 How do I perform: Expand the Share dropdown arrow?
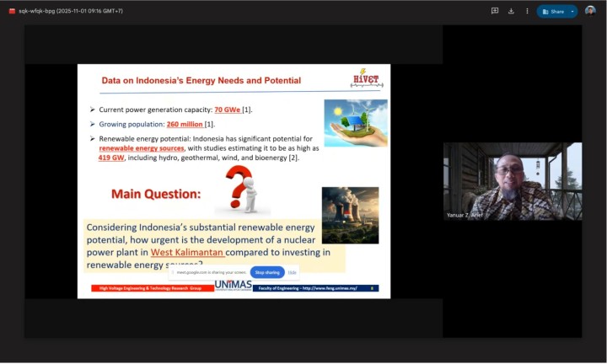572,11
